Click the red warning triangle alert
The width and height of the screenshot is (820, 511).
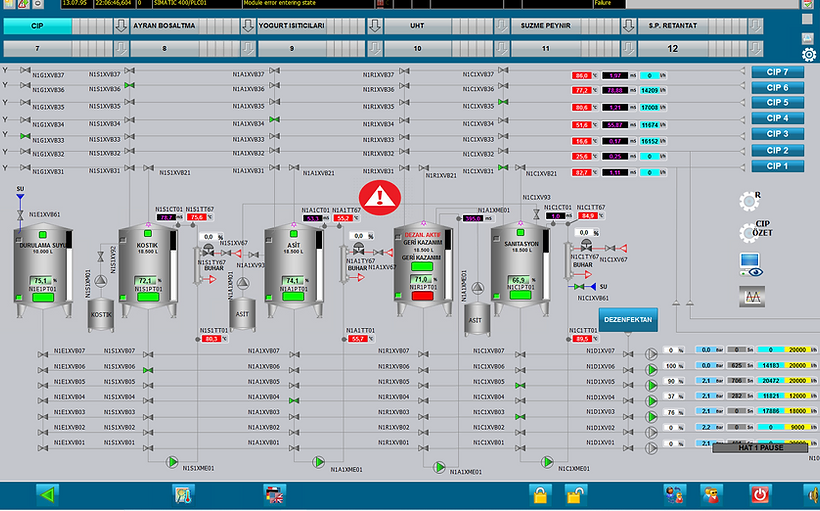[x=380, y=198]
